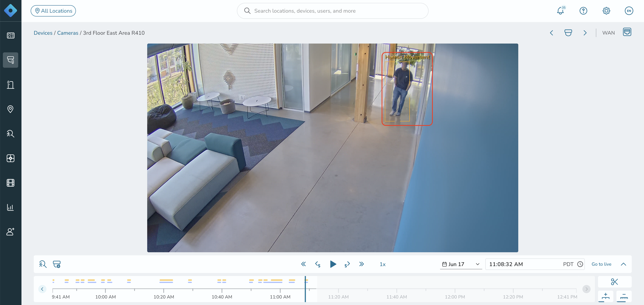Open the video wall film icon in sidebar
This screenshot has height=305, width=644.
tap(11, 183)
